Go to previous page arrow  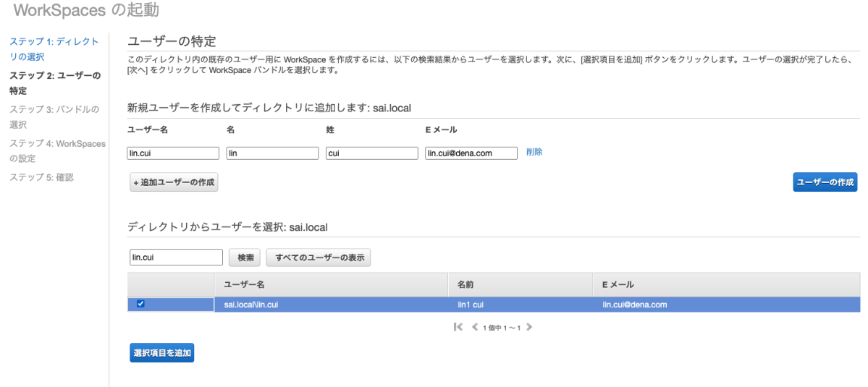pos(474,327)
